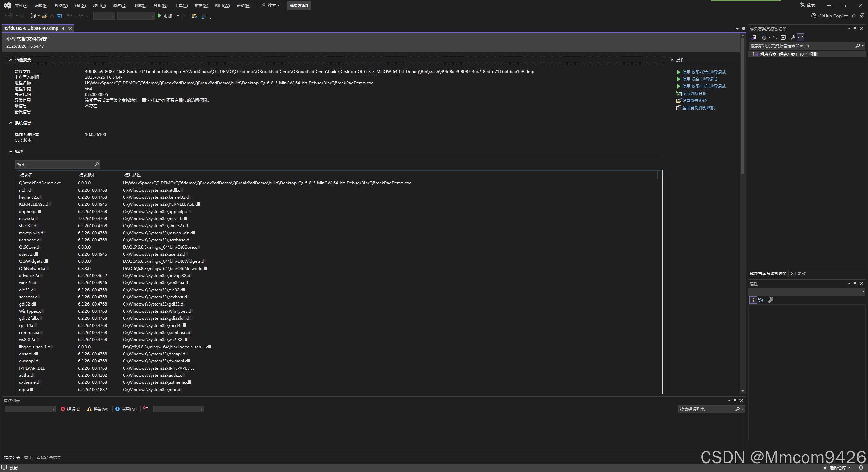
Task: Click the GitHub Copilot icon
Action: coord(814,16)
